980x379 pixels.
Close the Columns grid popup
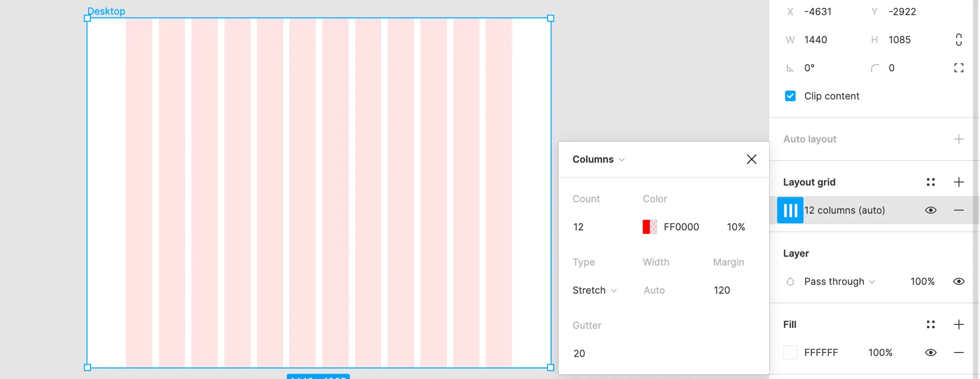pos(751,159)
